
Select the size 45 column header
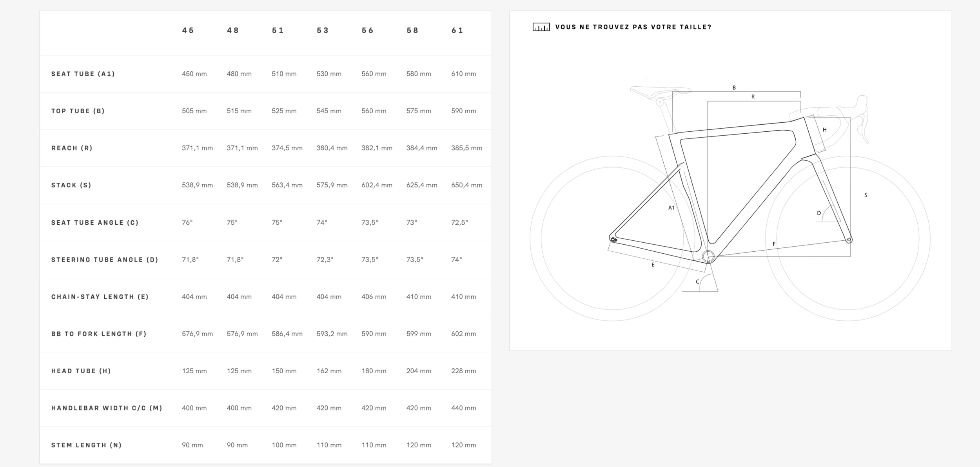pos(188,31)
